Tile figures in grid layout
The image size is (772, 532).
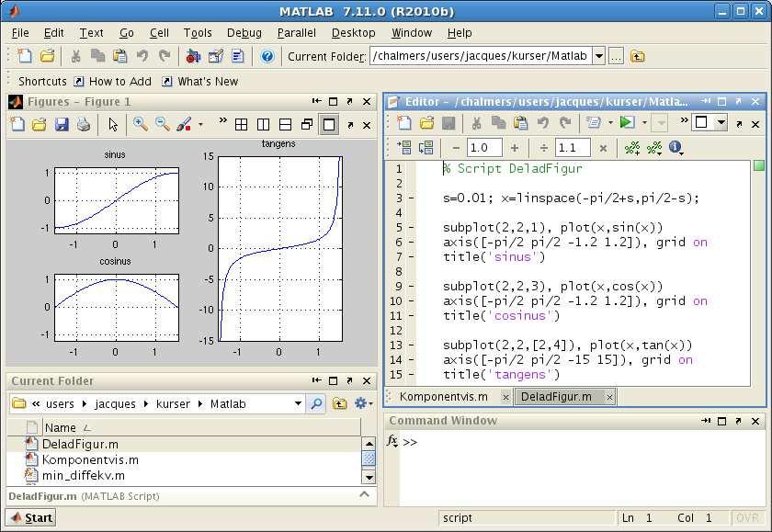pos(241,125)
